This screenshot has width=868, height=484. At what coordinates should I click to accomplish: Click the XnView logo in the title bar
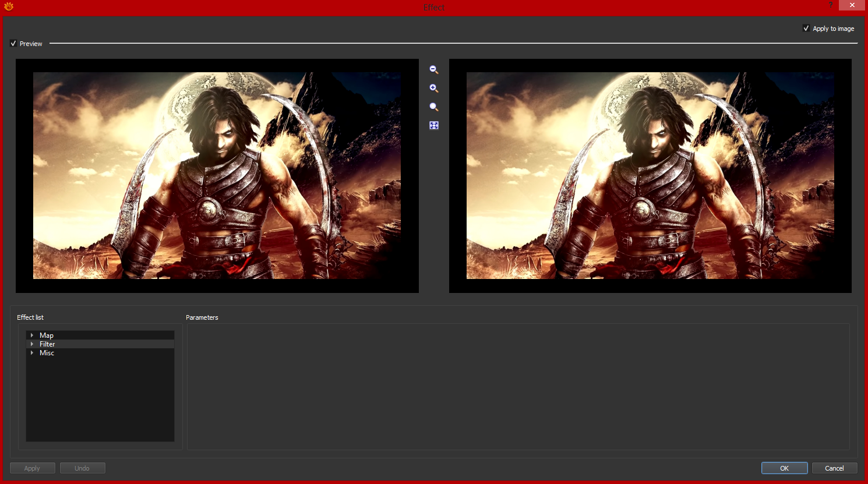pyautogui.click(x=9, y=6)
